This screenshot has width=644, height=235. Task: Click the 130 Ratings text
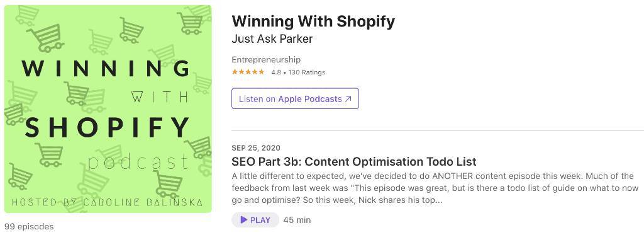[306, 72]
